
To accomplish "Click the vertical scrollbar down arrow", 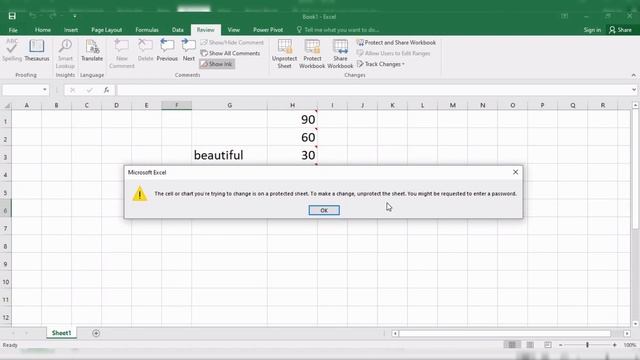I will [x=636, y=324].
